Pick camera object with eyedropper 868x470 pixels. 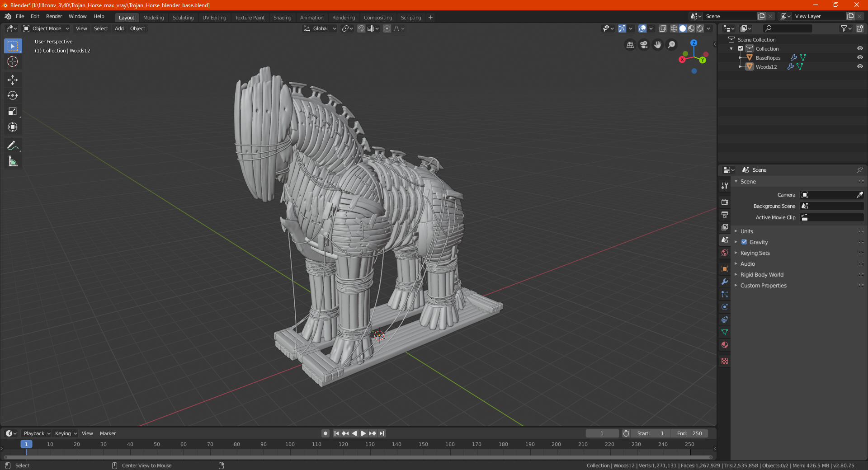pyautogui.click(x=859, y=195)
